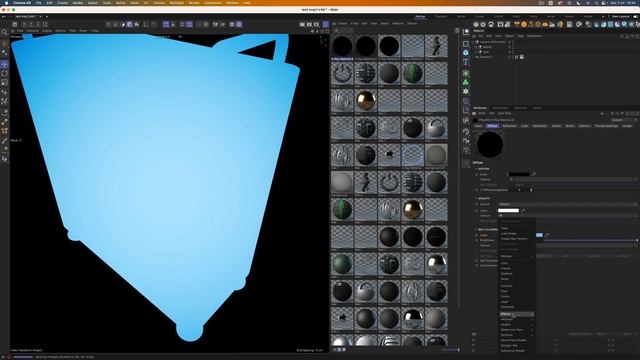Open the search magnifier at top left
Image resolution: width=640 pixels, height=360 pixels.
point(4,32)
